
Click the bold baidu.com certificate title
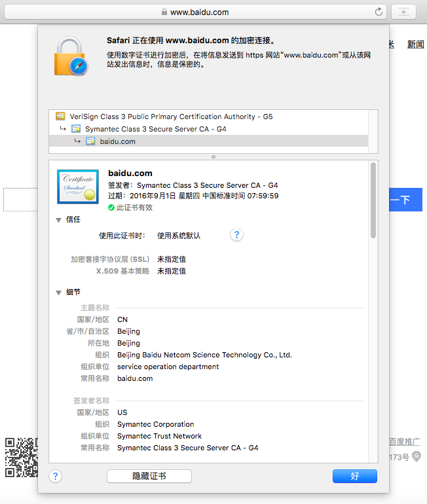[x=130, y=173]
